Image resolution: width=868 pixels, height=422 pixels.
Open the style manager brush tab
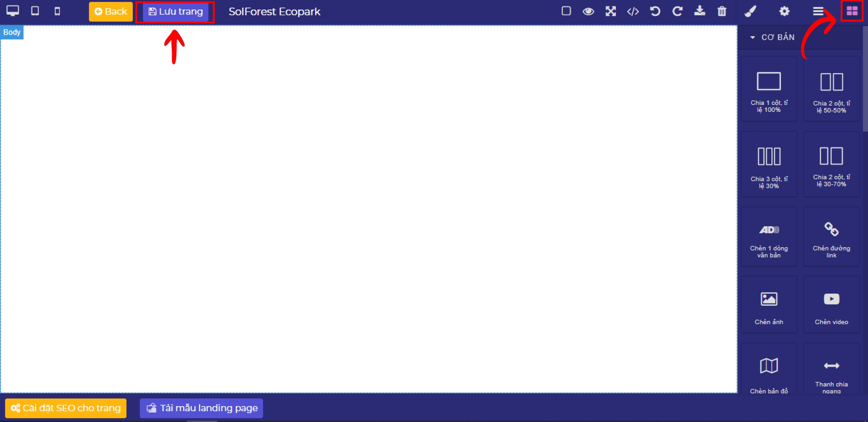click(x=750, y=11)
